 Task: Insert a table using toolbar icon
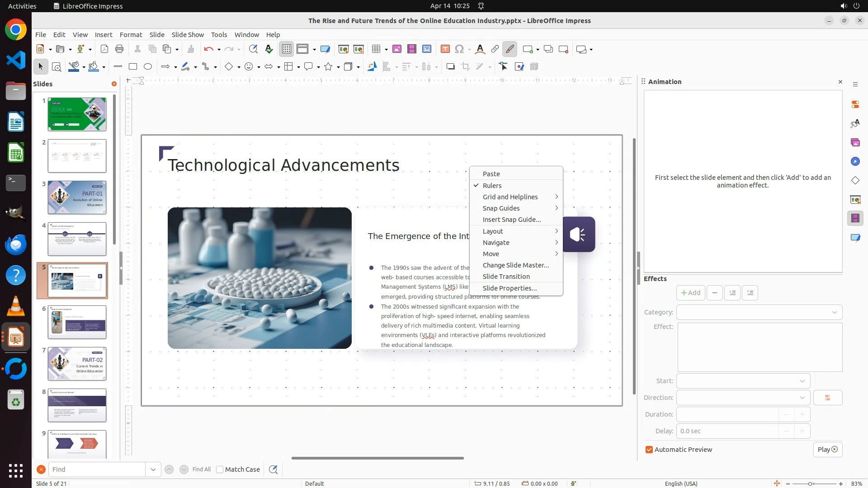[376, 49]
